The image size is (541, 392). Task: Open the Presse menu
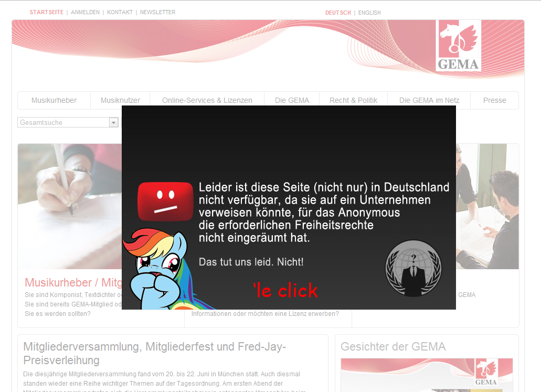(x=495, y=100)
